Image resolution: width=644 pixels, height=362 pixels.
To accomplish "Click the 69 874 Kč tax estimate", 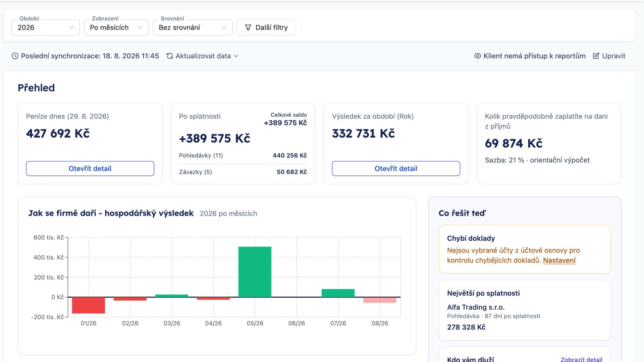I will pos(514,143).
